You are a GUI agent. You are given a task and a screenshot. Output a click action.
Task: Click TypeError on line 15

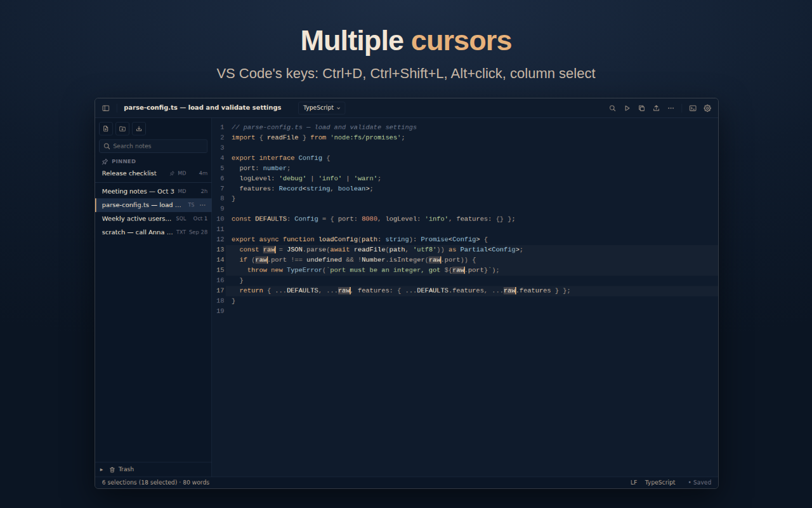coord(304,270)
